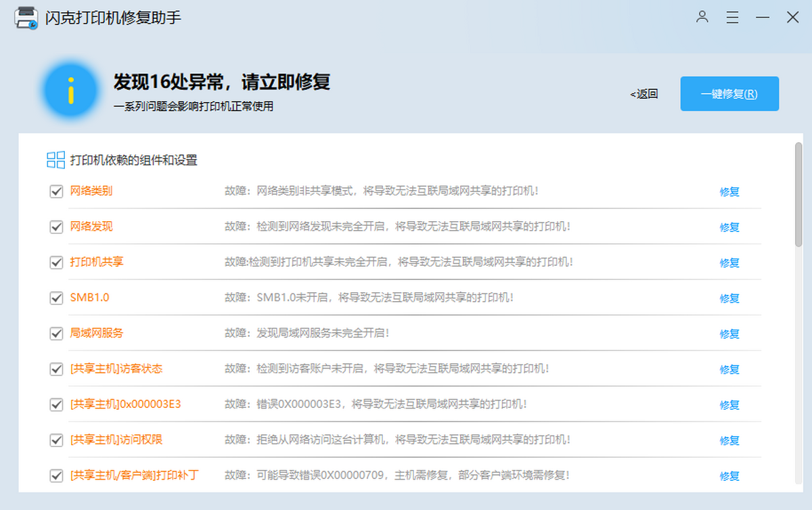
Task: Minimize the repair assistant window
Action: click(x=763, y=18)
